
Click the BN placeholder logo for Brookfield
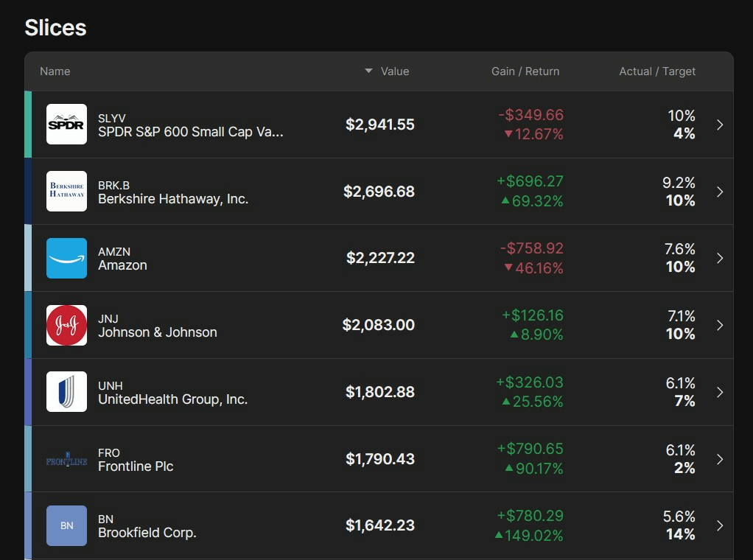tap(67, 525)
